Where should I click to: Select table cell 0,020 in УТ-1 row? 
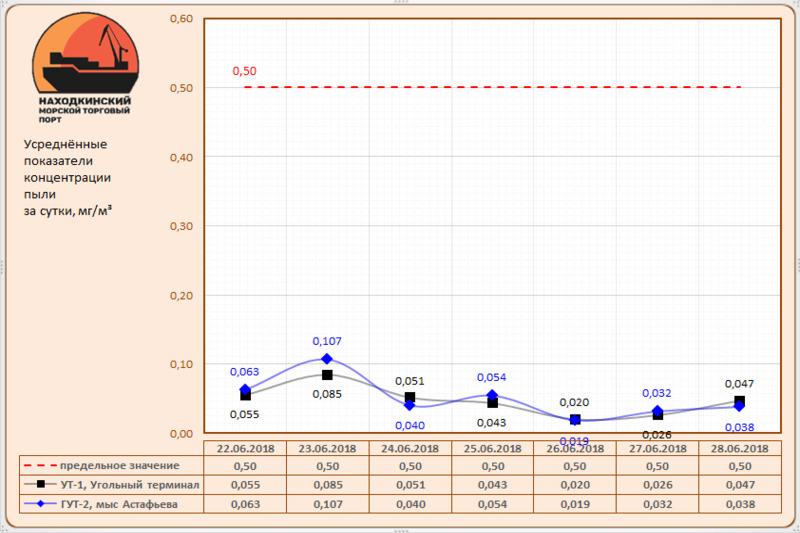(574, 485)
